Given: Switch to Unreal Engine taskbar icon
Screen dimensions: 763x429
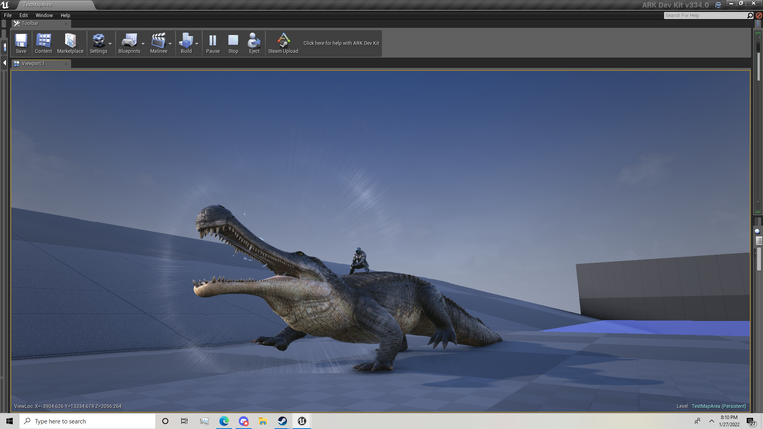Looking at the screenshot, I should (302, 421).
